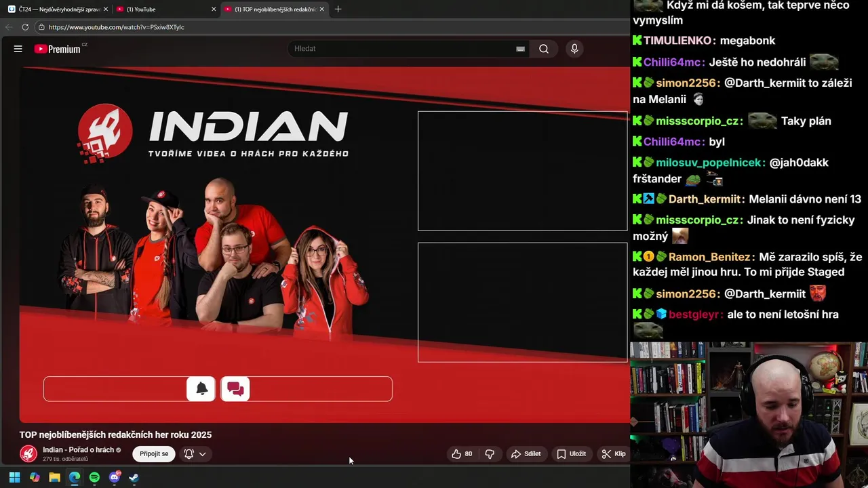Open Spotify from the taskbar
This screenshot has height=488, width=868.
point(94,477)
